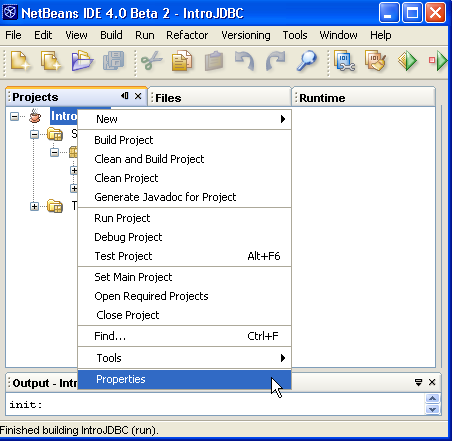Click the Build Main Project icon
Image resolution: width=452 pixels, height=441 pixels.
tap(345, 61)
